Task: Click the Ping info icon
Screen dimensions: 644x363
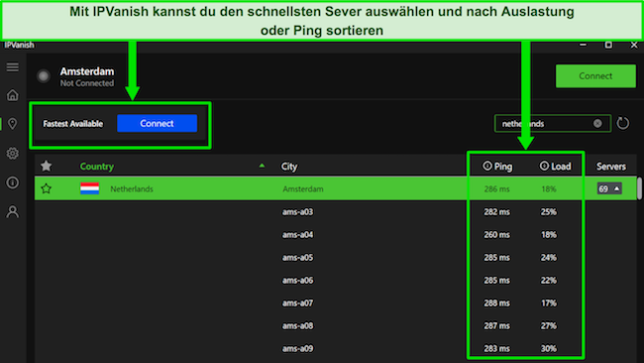Action: pos(486,166)
